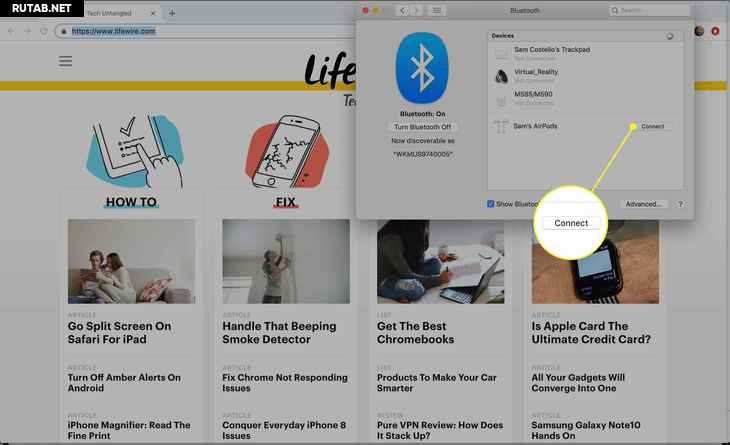Minimize the Bluetooth window with yellow button

click(x=376, y=10)
